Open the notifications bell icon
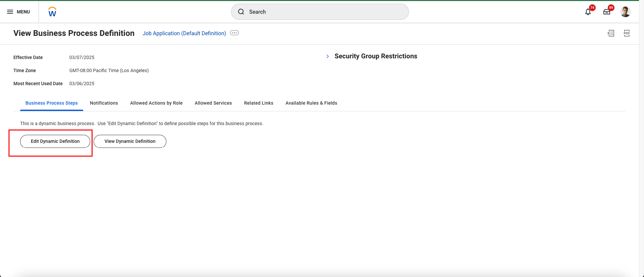This screenshot has width=644, height=277. (588, 12)
